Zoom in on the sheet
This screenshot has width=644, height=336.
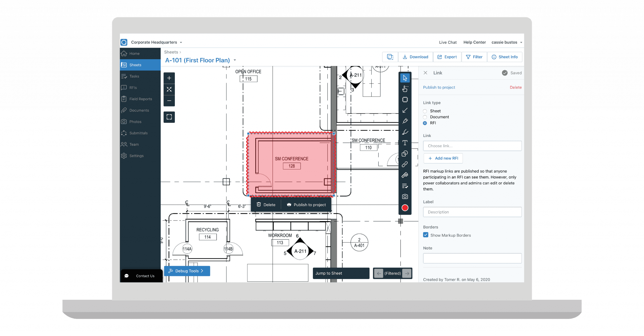169,78
